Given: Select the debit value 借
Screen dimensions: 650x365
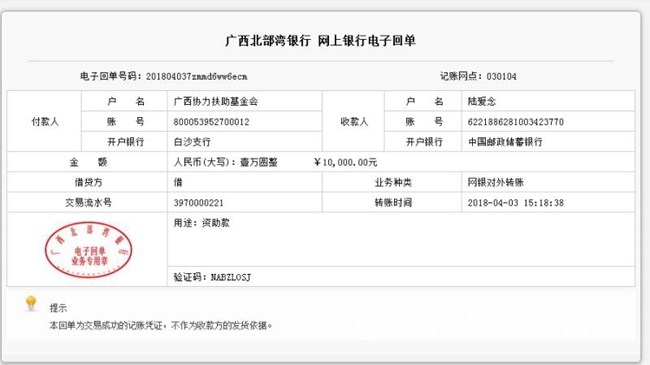Looking at the screenshot, I should (178, 182).
